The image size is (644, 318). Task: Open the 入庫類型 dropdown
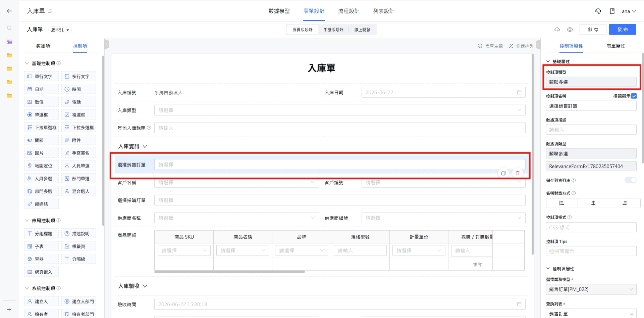(x=340, y=110)
